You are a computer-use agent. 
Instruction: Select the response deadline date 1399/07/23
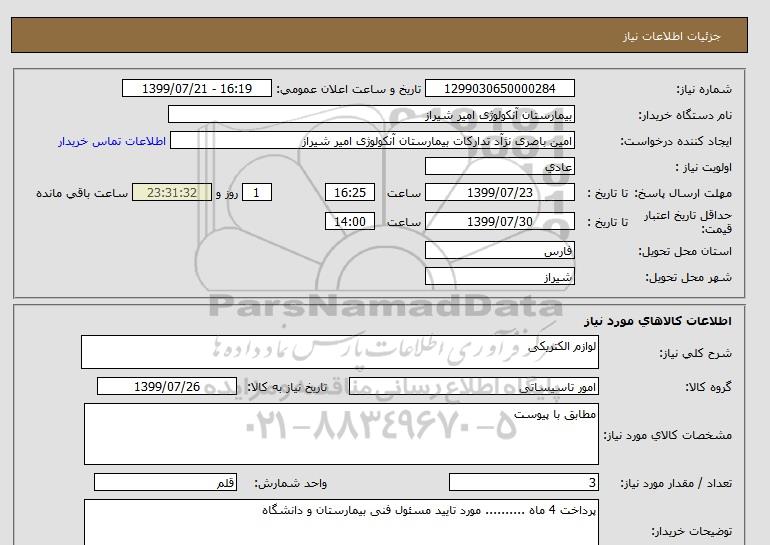499,192
